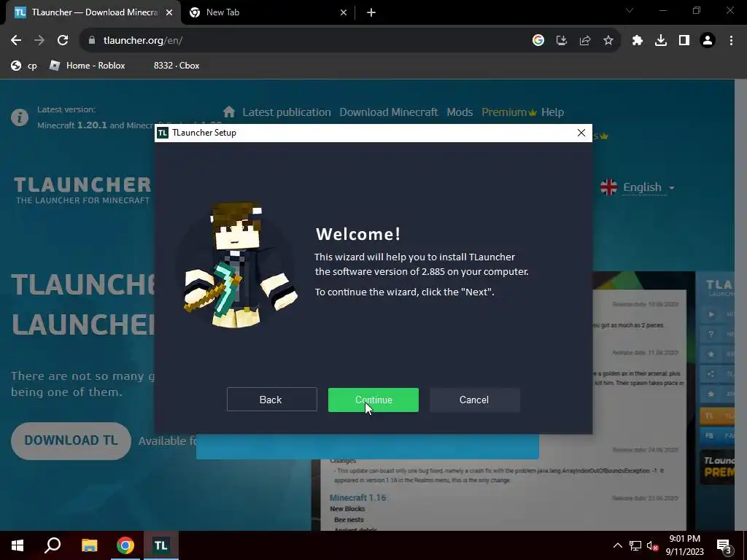747x560 pixels.
Task: Expand the English language dropdown
Action: click(x=649, y=187)
